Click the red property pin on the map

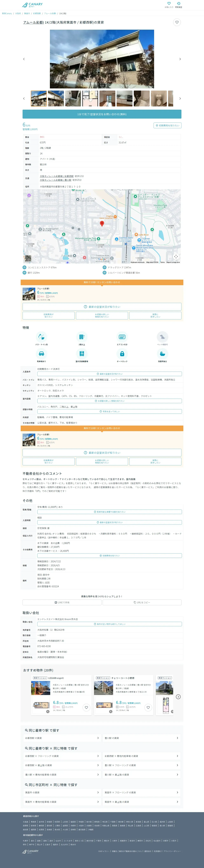coord(102,223)
